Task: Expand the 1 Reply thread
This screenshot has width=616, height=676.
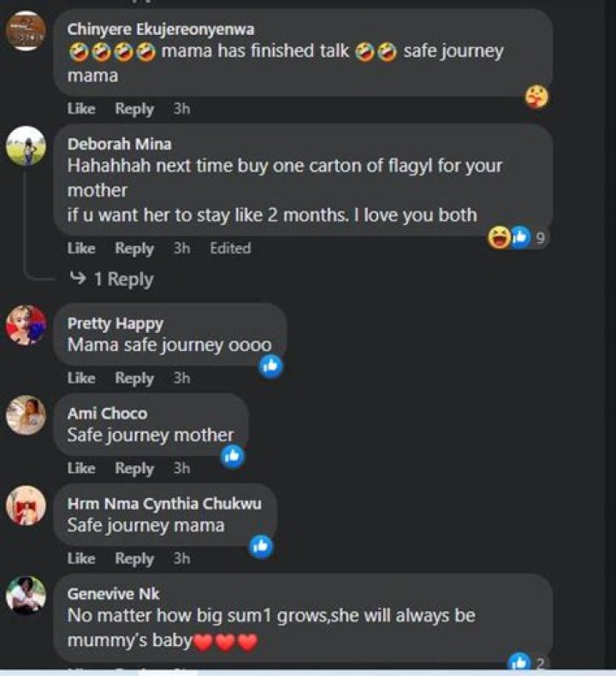Action: 110,279
